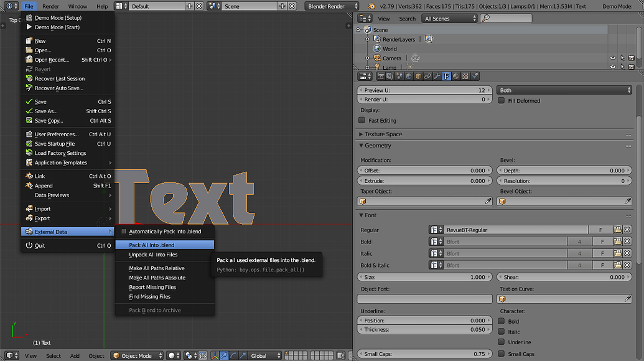The height and width of the screenshot is (361, 644).
Task: Enable the Fast Editing checkbox
Action: pyautogui.click(x=362, y=120)
